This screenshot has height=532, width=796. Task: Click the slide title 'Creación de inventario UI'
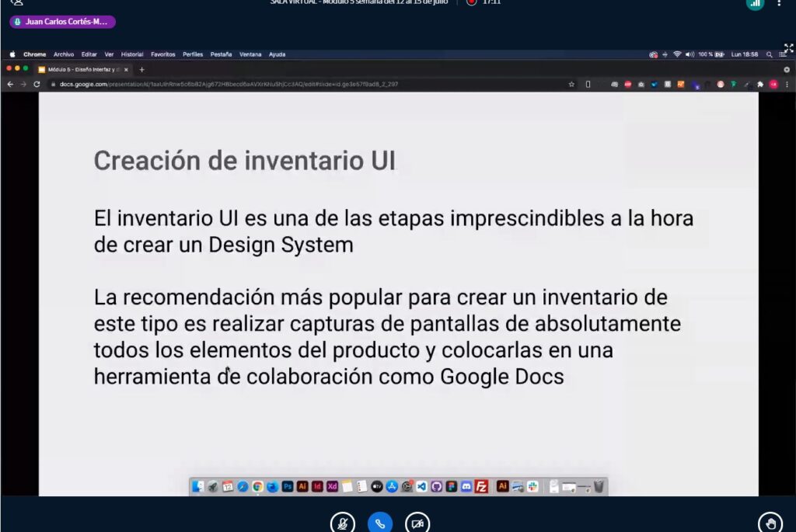click(244, 161)
